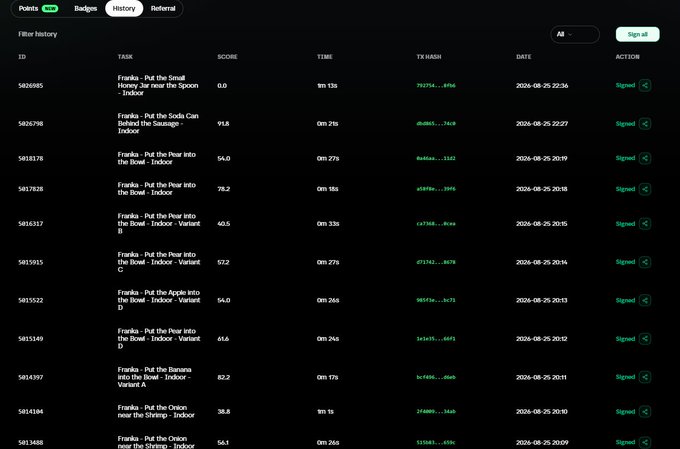Open tx hash link in row 5015522
Screen dimensions: 680x449
click(436, 300)
